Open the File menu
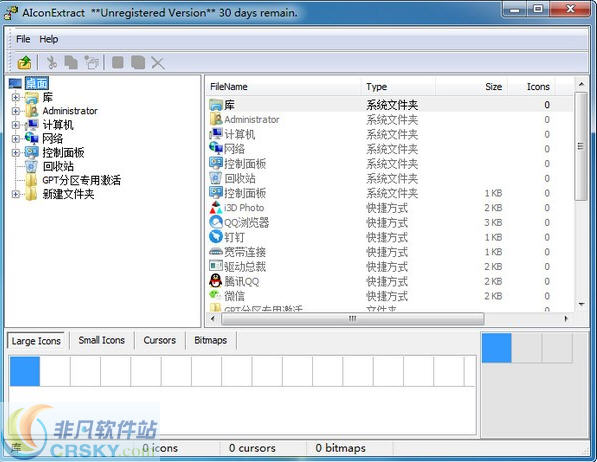 tap(23, 39)
